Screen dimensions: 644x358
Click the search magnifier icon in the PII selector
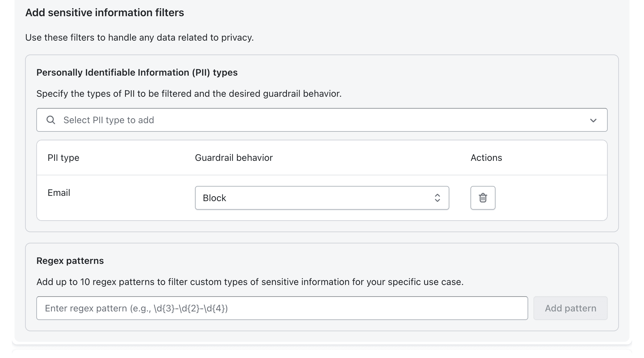click(x=51, y=120)
